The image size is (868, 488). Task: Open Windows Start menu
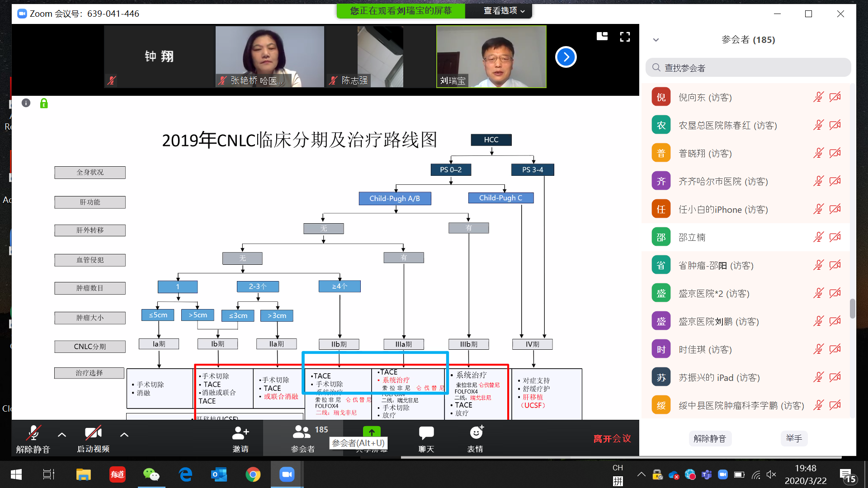click(16, 474)
